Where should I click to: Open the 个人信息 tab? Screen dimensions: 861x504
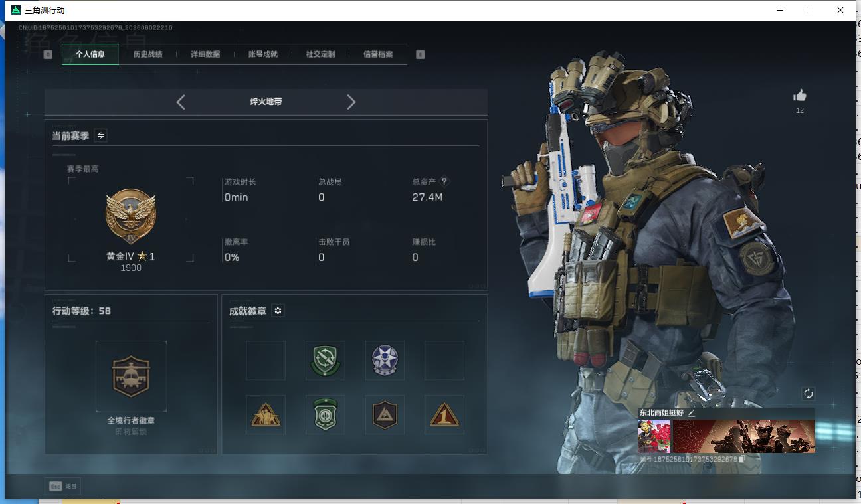point(90,54)
